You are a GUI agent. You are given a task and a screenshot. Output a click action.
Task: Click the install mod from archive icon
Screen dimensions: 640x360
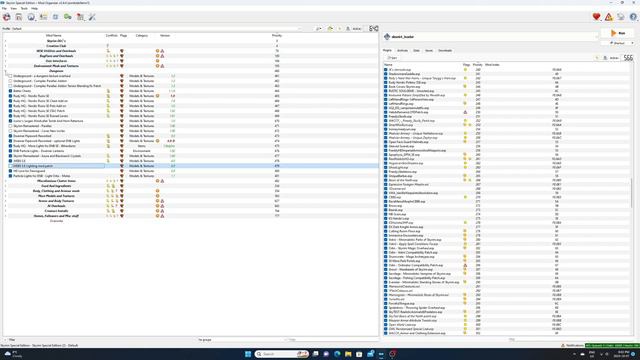point(19,17)
